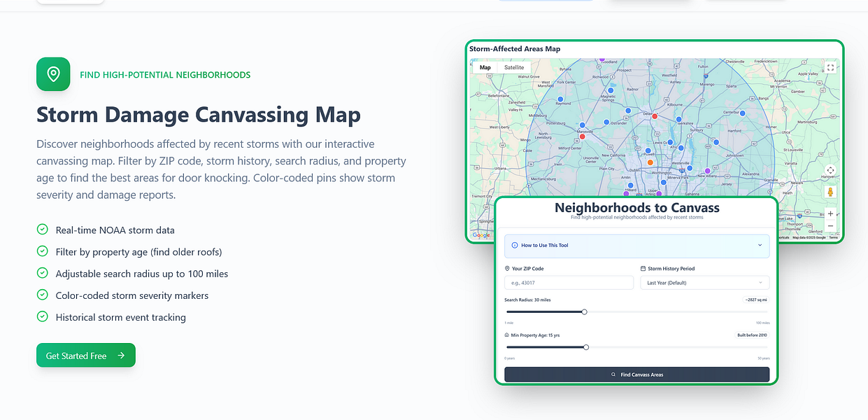The width and height of the screenshot is (868, 420).
Task: Click the magnifier icon in Find Canvass Areas
Action: [x=613, y=374]
